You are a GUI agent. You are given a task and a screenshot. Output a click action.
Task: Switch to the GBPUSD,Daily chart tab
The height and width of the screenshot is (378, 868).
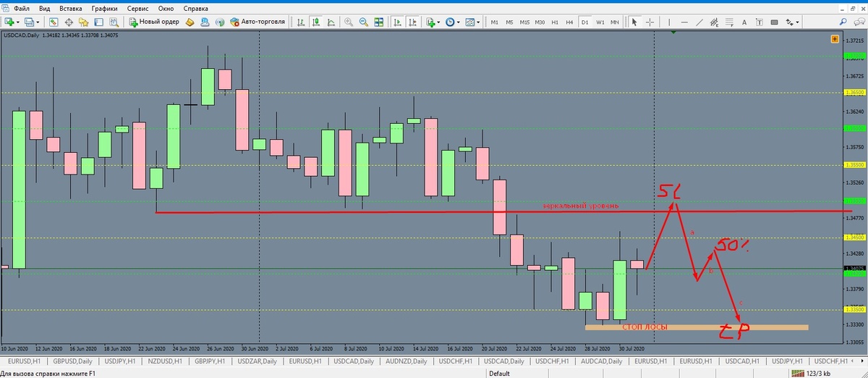pyautogui.click(x=71, y=361)
